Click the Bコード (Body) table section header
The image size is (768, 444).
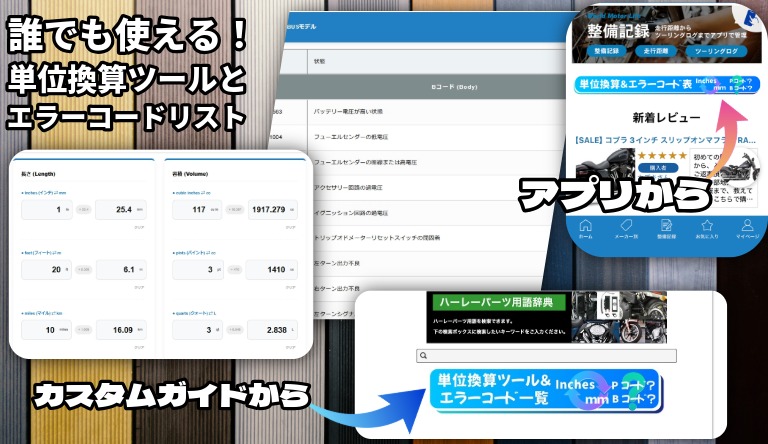click(x=454, y=87)
